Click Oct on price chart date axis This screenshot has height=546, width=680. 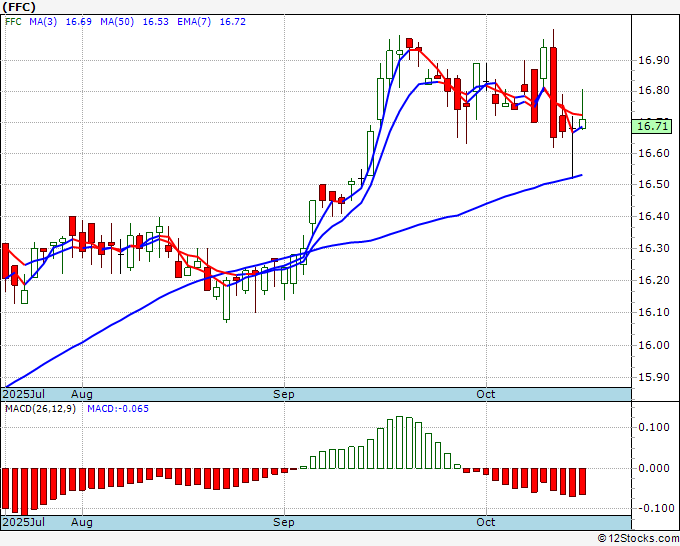click(x=486, y=394)
